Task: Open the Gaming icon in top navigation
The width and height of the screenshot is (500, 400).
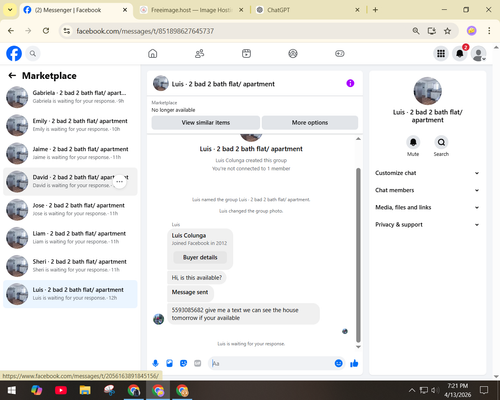Action: (340, 53)
